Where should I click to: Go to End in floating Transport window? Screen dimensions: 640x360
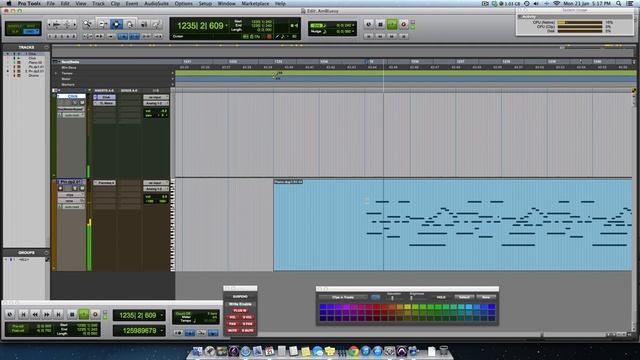(58, 315)
